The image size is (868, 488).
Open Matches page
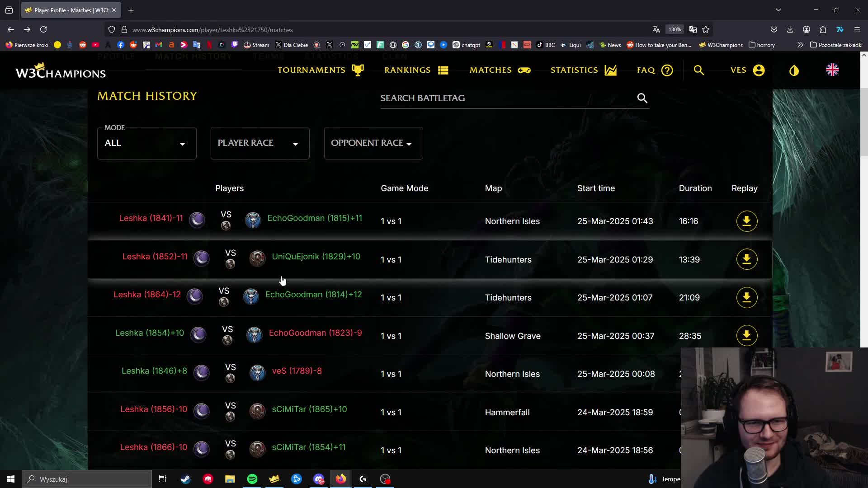coord(500,70)
